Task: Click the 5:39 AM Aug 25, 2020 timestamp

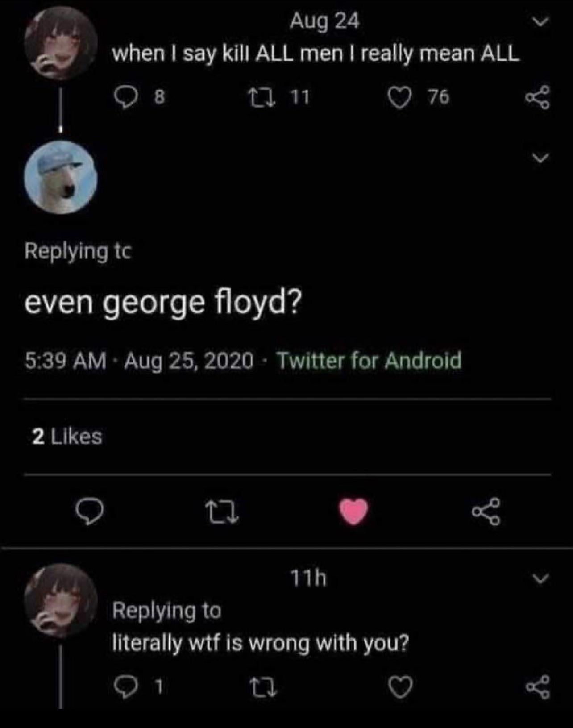Action: tap(139, 361)
